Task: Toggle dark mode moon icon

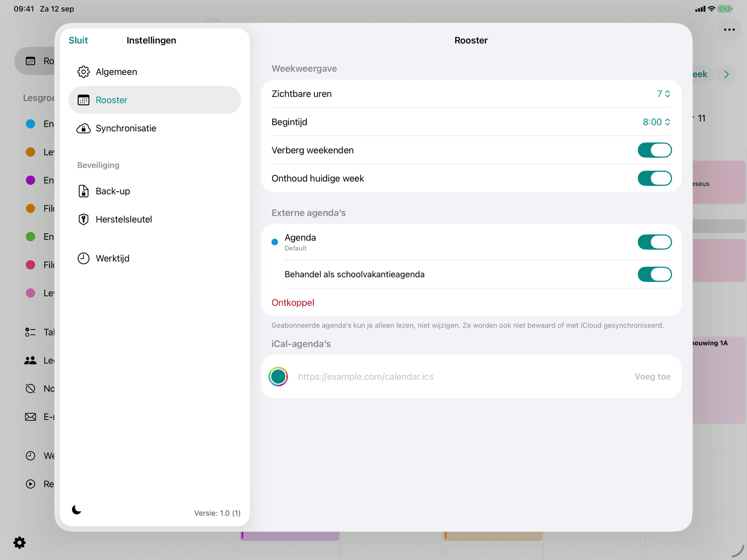Action: pos(77,510)
